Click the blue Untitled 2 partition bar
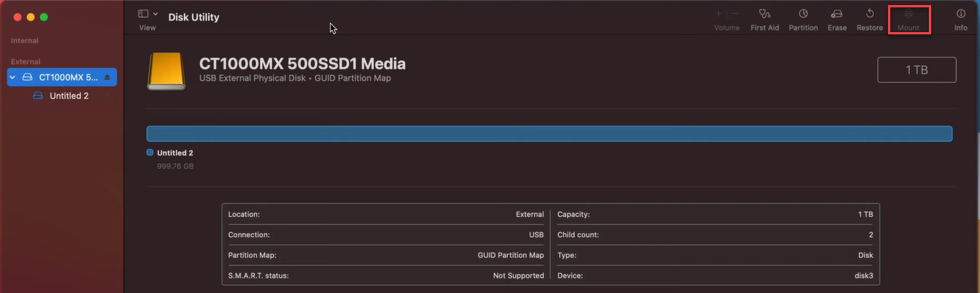The image size is (980, 293). coord(549,134)
